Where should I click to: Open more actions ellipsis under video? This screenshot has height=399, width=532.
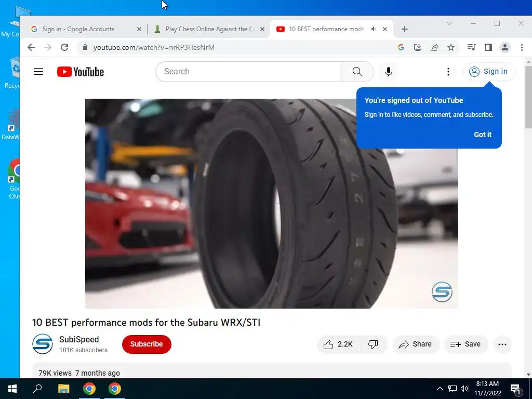point(502,344)
